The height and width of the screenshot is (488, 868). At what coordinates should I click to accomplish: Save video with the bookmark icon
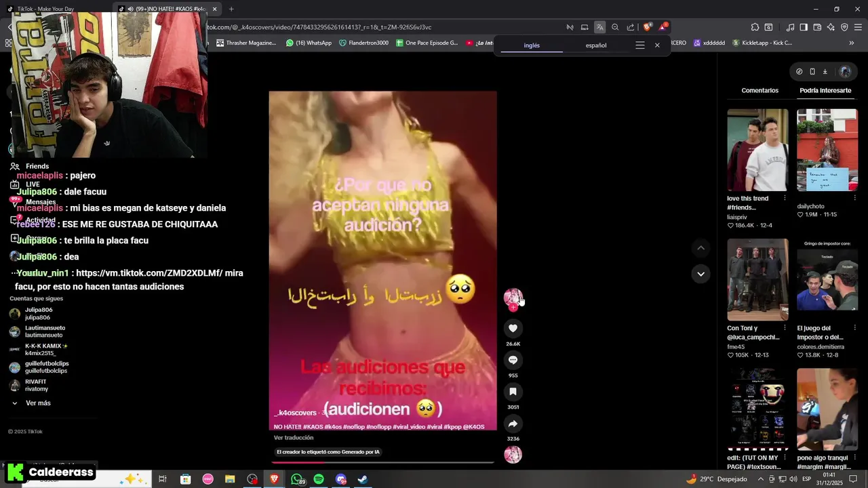click(x=513, y=392)
